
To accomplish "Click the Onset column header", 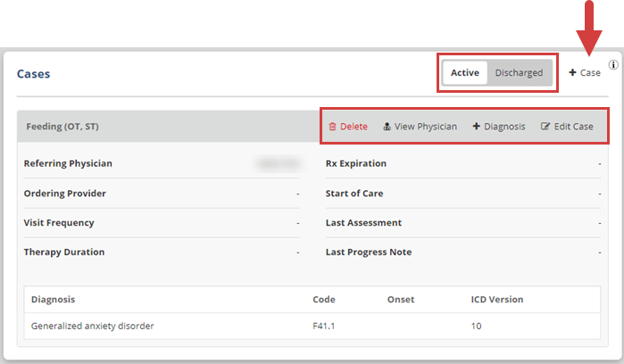I will [401, 300].
